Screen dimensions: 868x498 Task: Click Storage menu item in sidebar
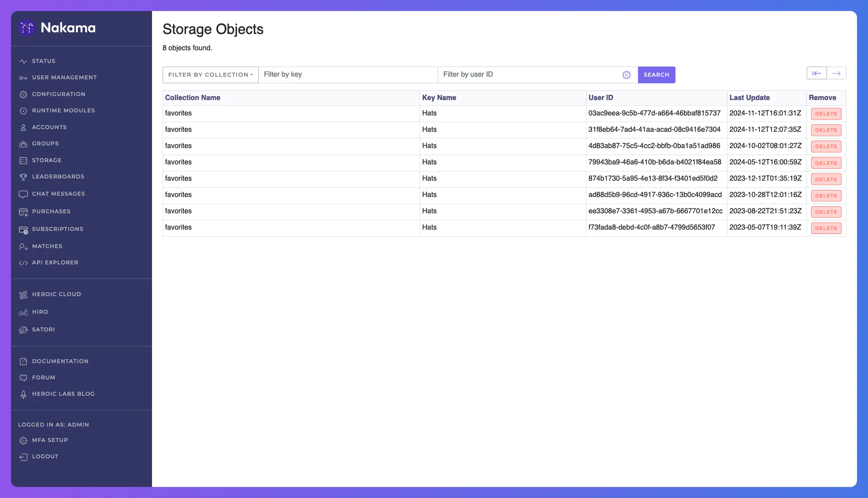(47, 160)
